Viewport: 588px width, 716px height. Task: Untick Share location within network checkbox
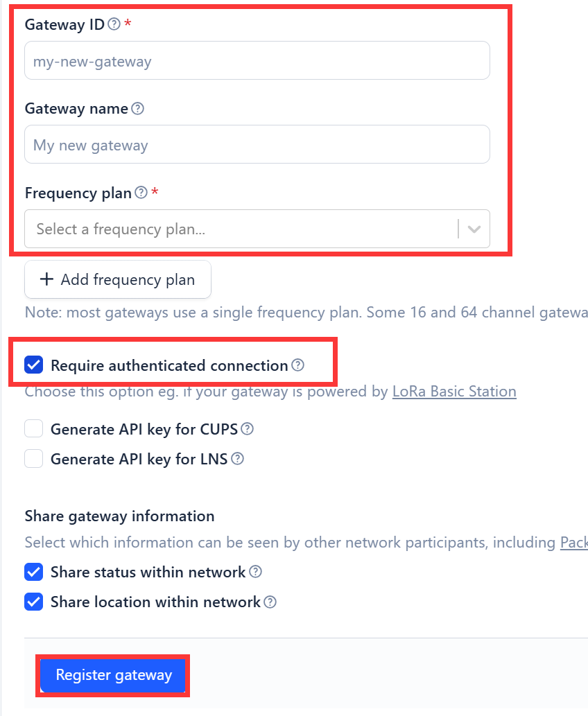pyautogui.click(x=34, y=602)
